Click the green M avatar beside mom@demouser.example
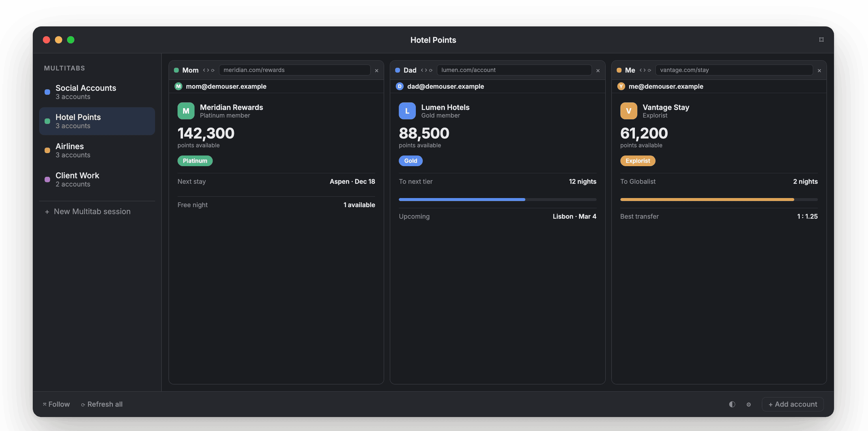The width and height of the screenshot is (868, 431). (x=178, y=86)
